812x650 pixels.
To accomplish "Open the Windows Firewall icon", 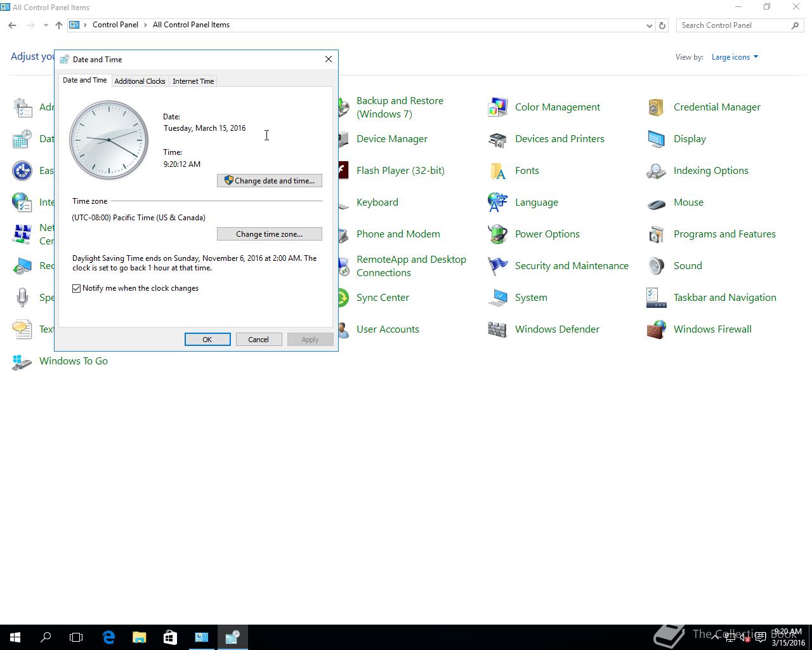I will 656,329.
